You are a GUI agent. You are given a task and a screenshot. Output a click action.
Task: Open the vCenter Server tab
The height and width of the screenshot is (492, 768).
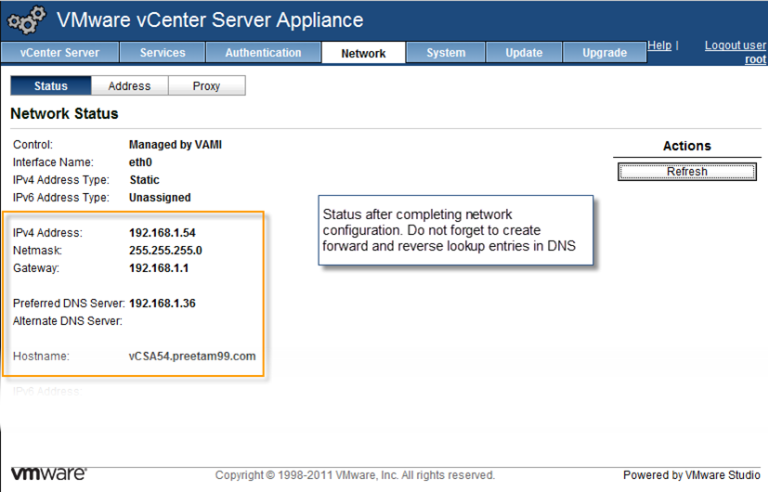coord(60,52)
